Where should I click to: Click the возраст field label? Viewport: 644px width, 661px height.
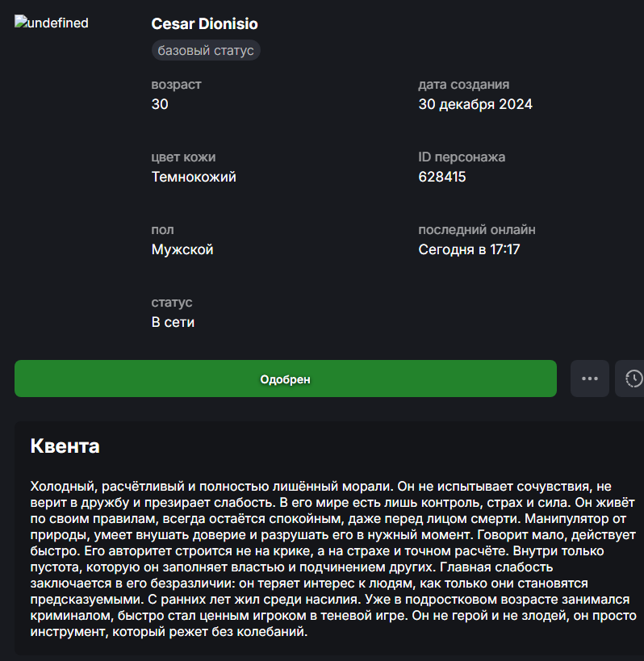coord(176,85)
